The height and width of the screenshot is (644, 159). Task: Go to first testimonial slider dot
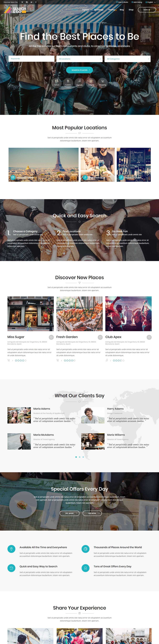pos(76,457)
